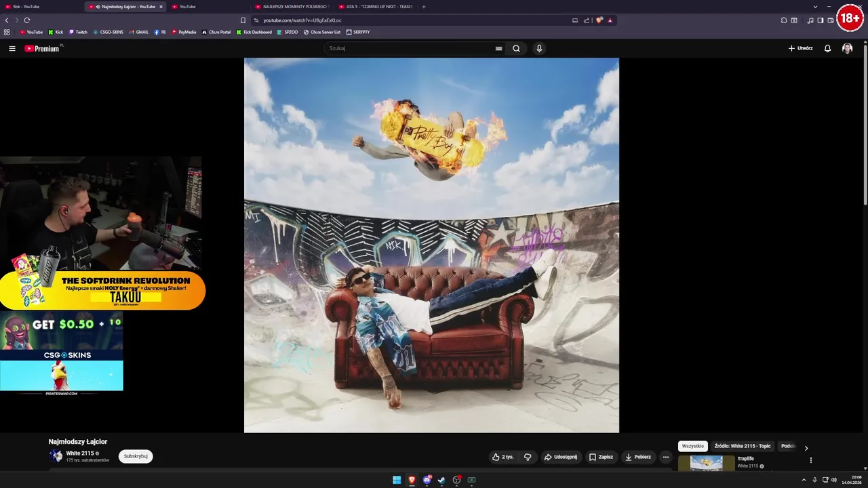868x488 pixels.
Task: Show hidden system tray icons
Action: click(804, 480)
